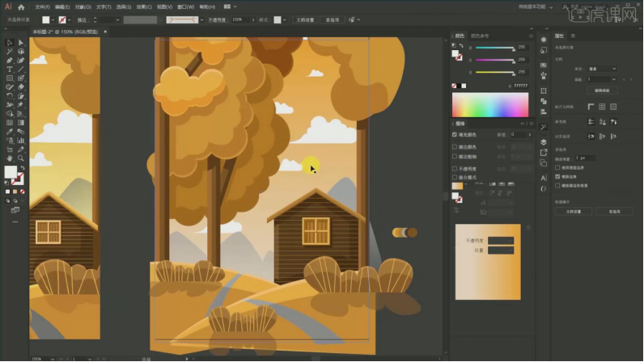Open the Layers panel icon in dock
The width and height of the screenshot is (644, 362).
[544, 141]
